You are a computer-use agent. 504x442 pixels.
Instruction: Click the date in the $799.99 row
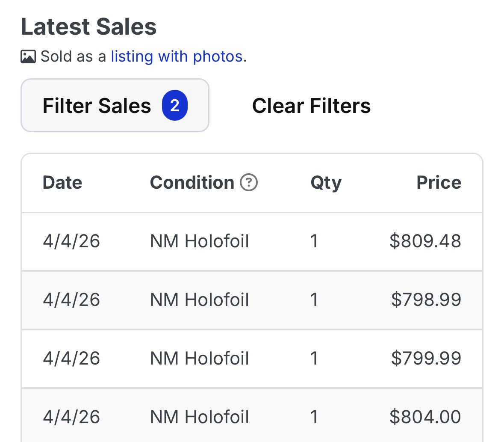click(71, 358)
